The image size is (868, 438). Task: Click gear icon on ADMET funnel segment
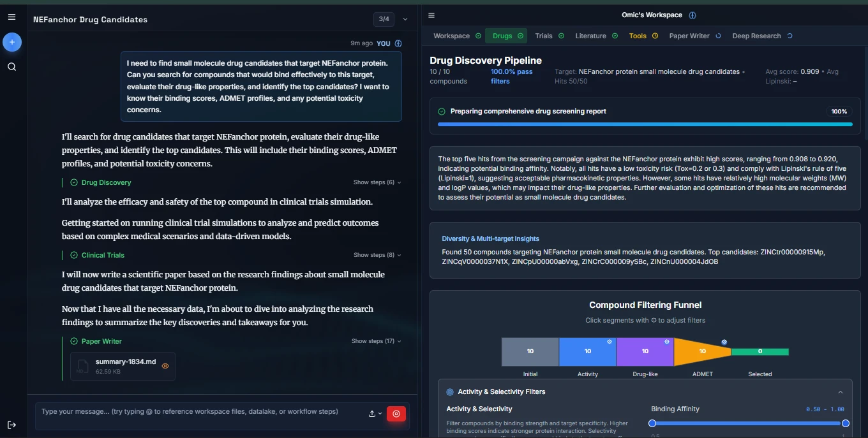click(724, 342)
